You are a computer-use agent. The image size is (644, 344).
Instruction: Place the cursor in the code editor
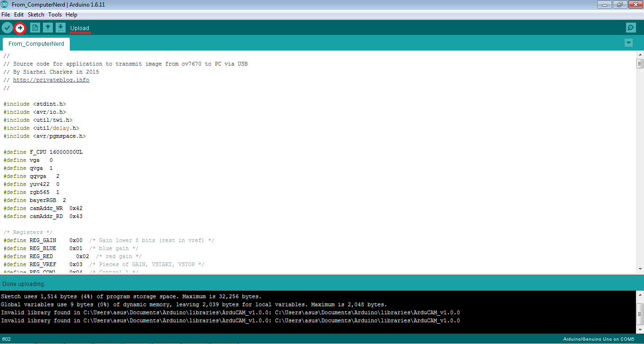(x=189, y=165)
